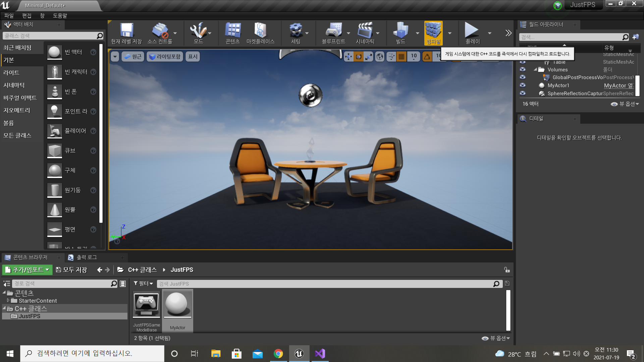Viewport: 644px width, 362px height.
Task: Toggle visibility eye for MyActor1
Action: pos(523,85)
